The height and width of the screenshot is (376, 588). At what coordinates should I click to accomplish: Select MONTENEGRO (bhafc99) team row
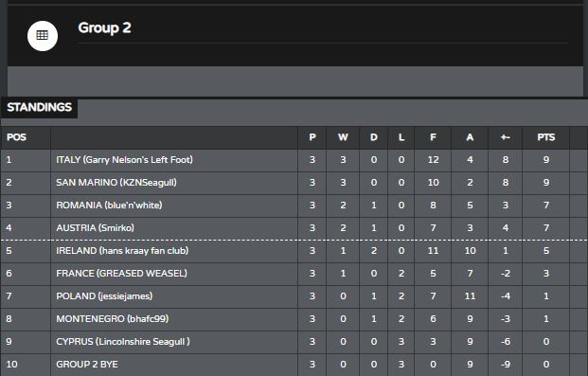point(294,319)
